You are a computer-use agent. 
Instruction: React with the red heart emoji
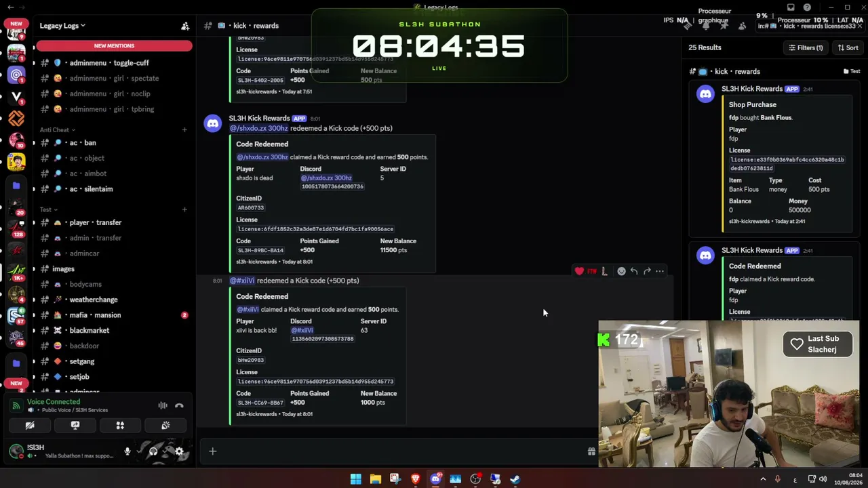pos(579,271)
